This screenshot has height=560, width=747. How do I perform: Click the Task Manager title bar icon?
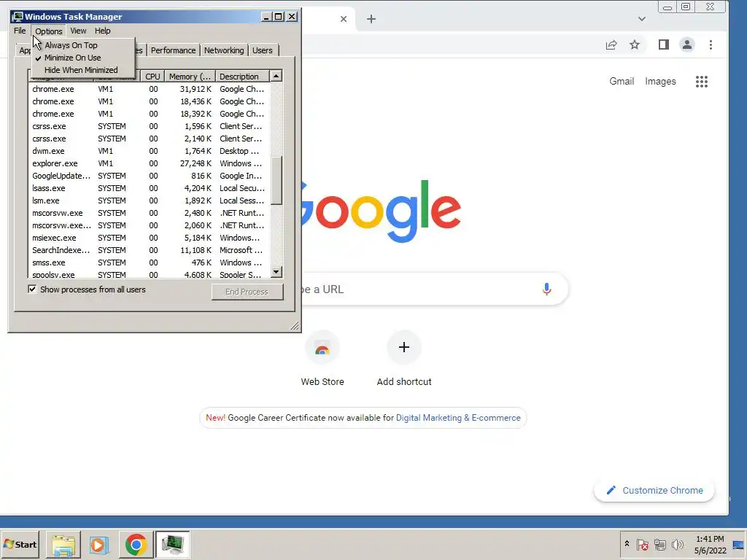coord(18,17)
